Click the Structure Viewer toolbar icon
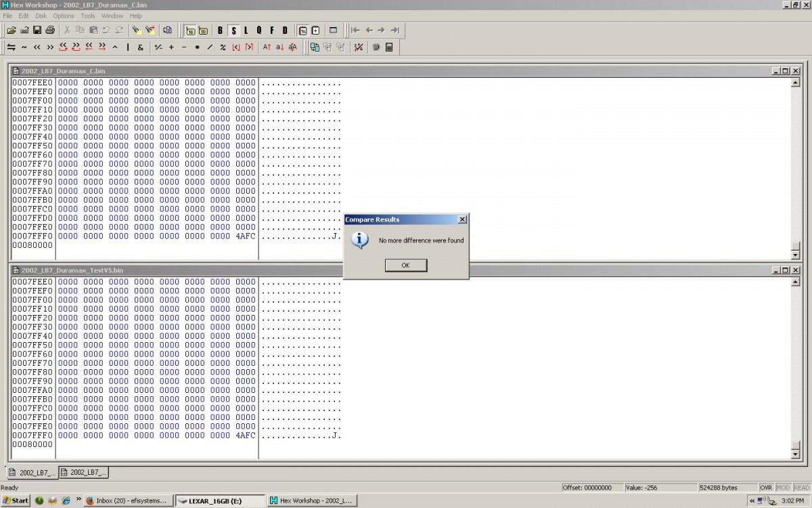812x508 pixels. (x=333, y=30)
